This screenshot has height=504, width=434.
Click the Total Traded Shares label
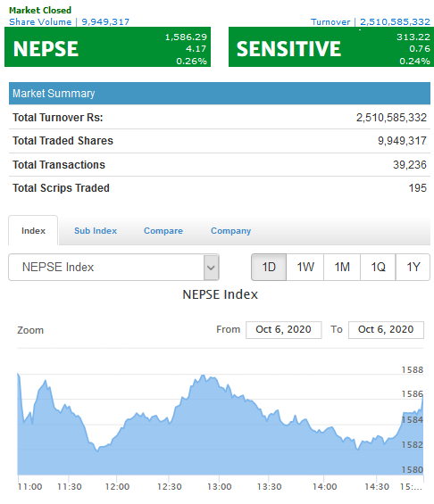(x=63, y=141)
